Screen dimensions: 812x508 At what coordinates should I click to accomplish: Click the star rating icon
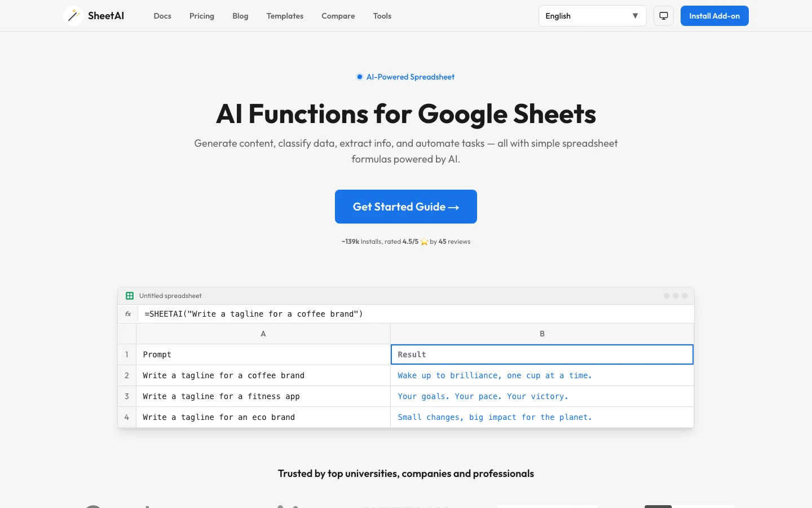tap(424, 242)
